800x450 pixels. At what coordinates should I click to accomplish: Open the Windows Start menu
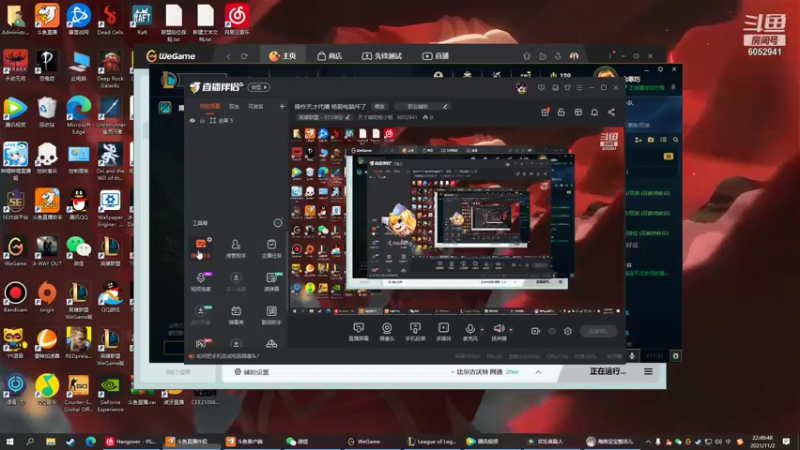(10, 441)
